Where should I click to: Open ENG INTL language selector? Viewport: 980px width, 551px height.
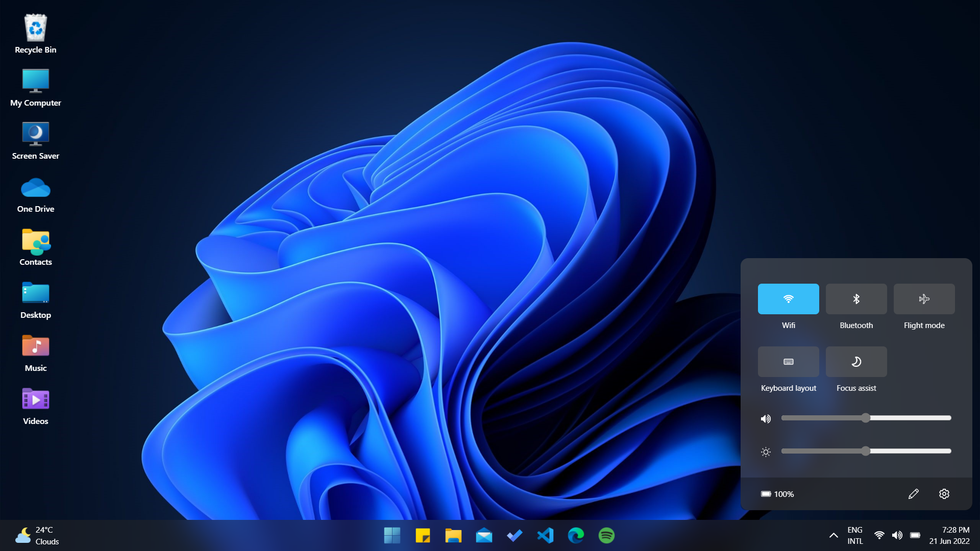coord(855,536)
